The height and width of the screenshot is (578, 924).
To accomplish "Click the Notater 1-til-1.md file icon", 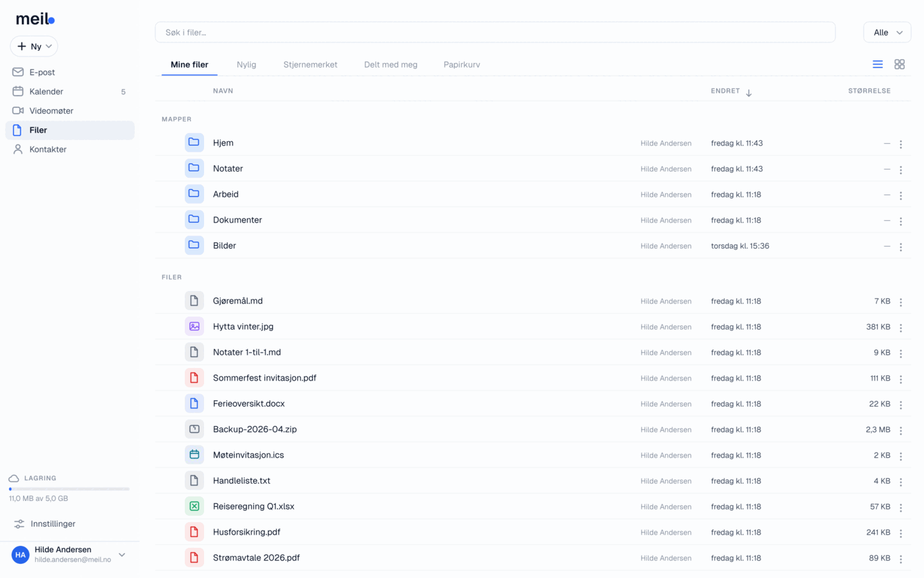I will click(x=194, y=352).
